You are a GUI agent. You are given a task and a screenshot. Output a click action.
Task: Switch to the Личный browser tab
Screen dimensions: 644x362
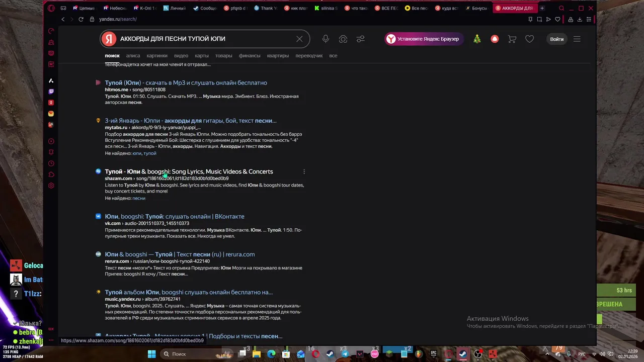(175, 8)
